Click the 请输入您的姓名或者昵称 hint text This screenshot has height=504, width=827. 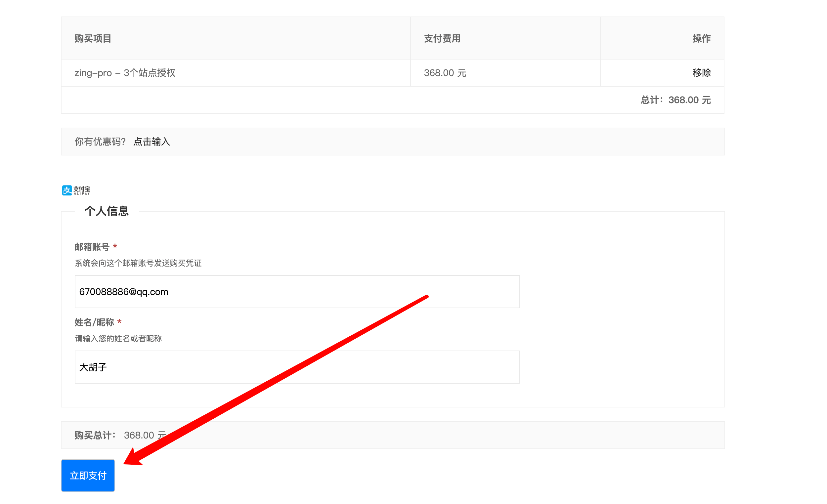pos(118,338)
